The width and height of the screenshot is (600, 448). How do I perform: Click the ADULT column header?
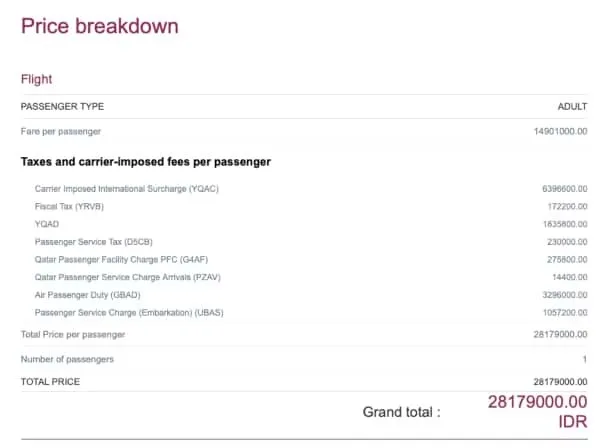tap(571, 106)
